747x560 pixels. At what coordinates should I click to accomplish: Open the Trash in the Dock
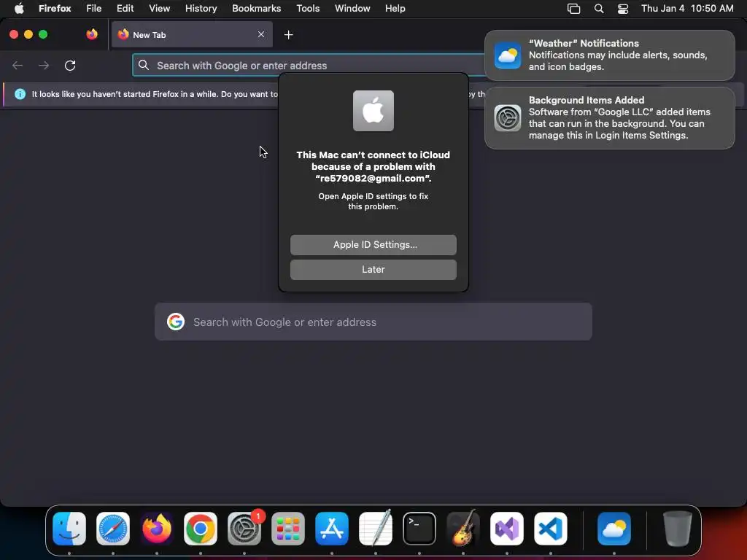tap(678, 529)
